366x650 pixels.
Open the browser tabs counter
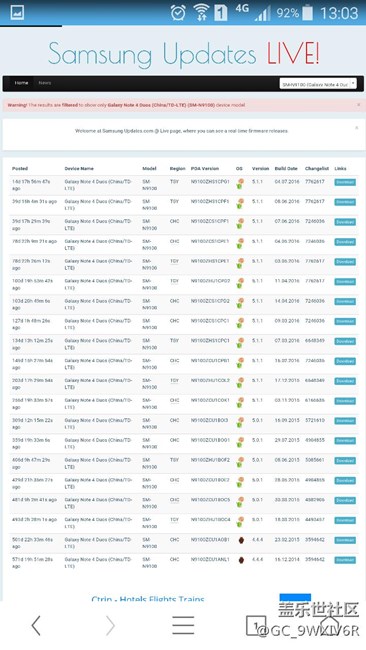[256, 626]
